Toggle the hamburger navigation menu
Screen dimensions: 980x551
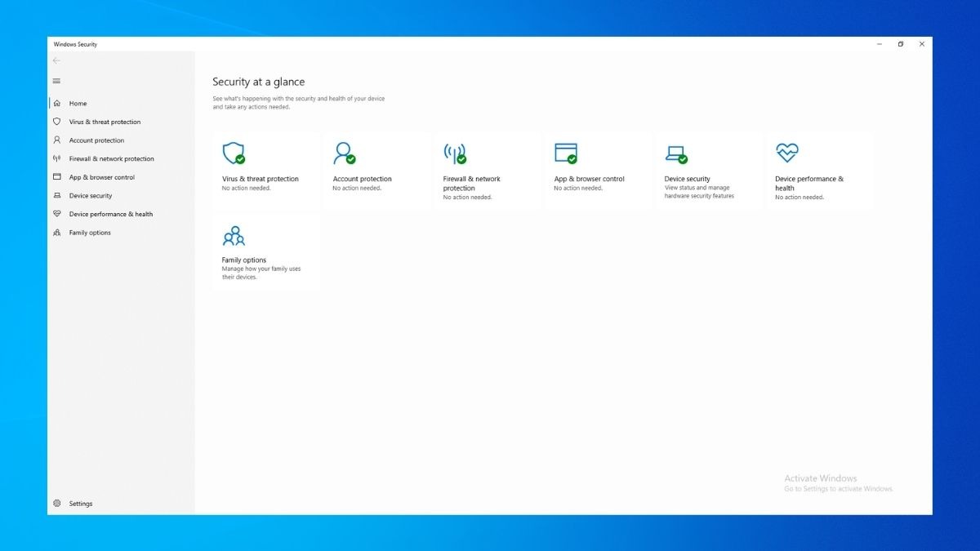point(56,81)
